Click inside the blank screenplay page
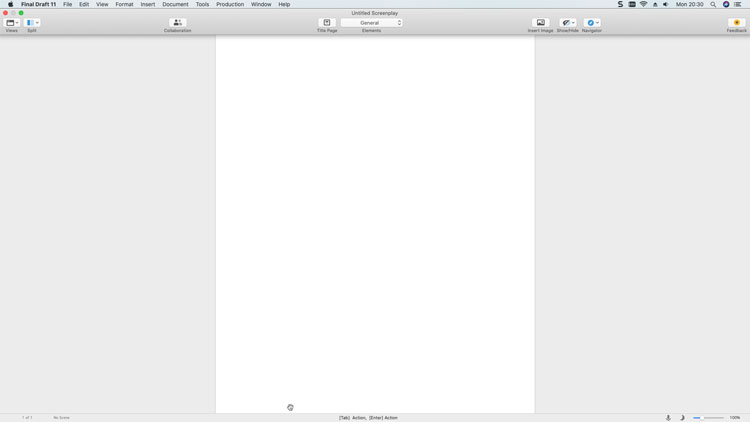Viewport: 750px width, 422px height. tap(375, 224)
